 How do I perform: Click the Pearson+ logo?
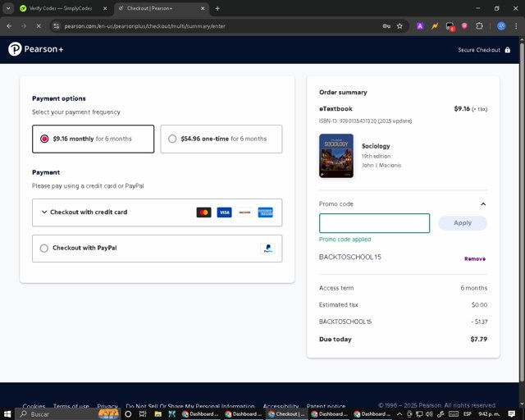(x=36, y=49)
